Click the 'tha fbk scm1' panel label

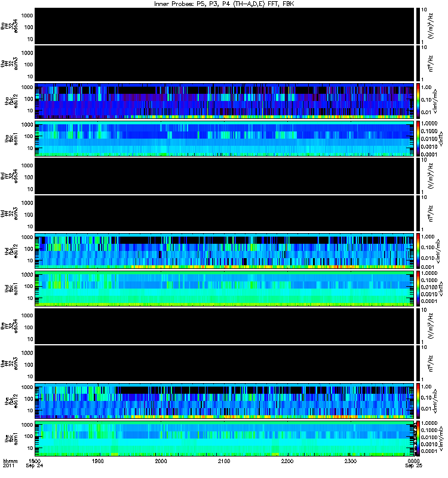pos(11,139)
